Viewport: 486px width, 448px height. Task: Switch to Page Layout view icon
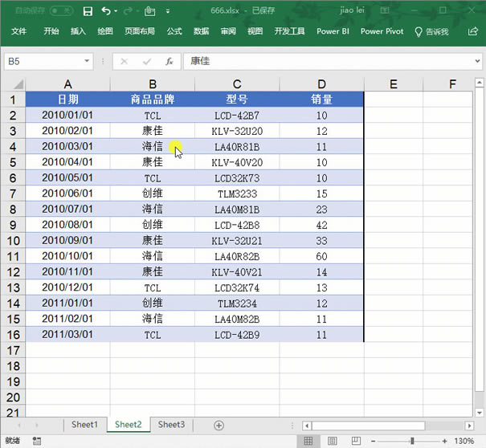click(x=333, y=441)
